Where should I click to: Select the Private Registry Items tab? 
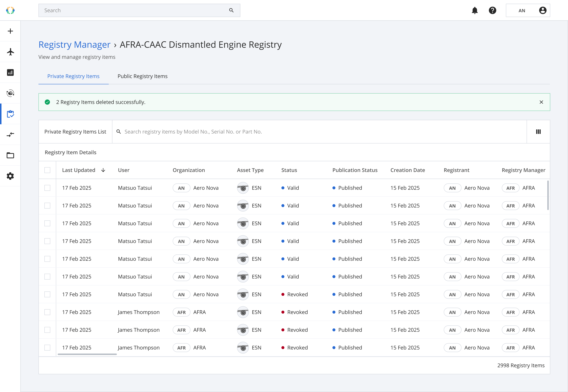pos(73,76)
